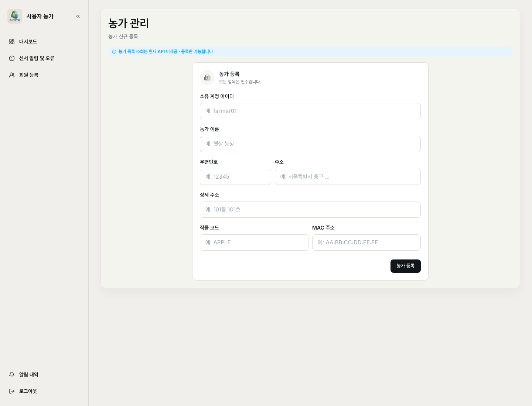Click the notification bell icon
This screenshot has height=406, width=532.
[x=12, y=375]
